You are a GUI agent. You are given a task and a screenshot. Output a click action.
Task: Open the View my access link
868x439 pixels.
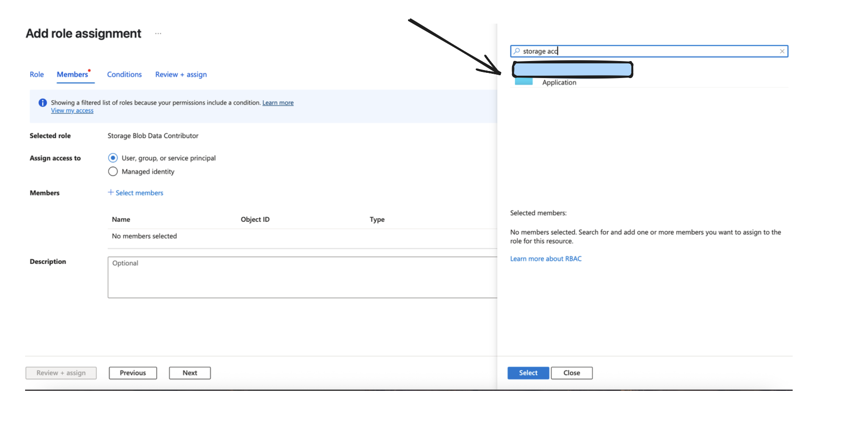[x=72, y=111]
